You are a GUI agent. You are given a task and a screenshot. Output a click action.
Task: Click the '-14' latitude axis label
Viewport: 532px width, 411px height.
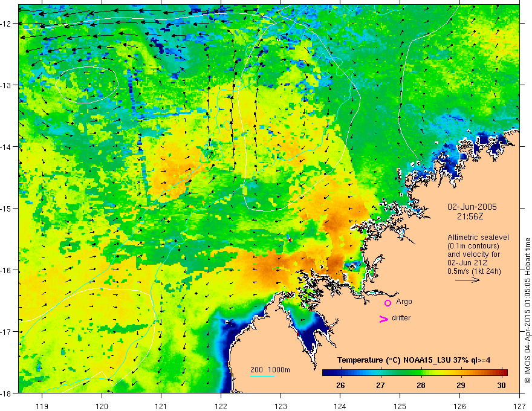7,147
